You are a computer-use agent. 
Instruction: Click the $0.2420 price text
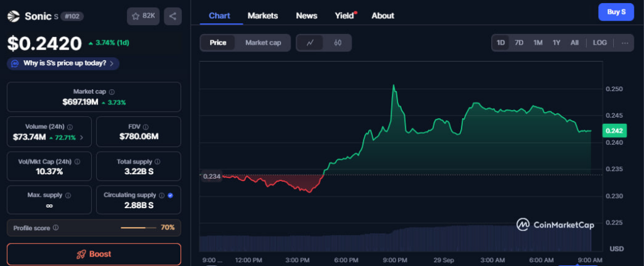pos(45,43)
